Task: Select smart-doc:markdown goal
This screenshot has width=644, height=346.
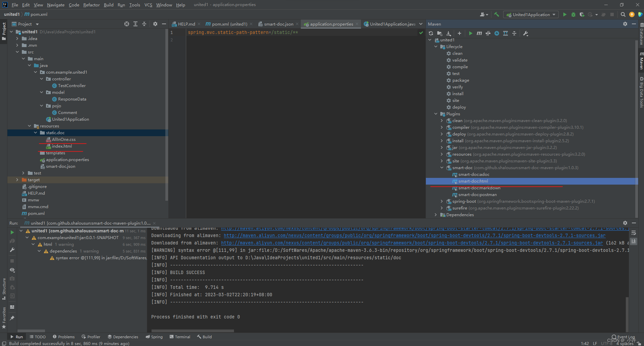Action: (x=479, y=188)
